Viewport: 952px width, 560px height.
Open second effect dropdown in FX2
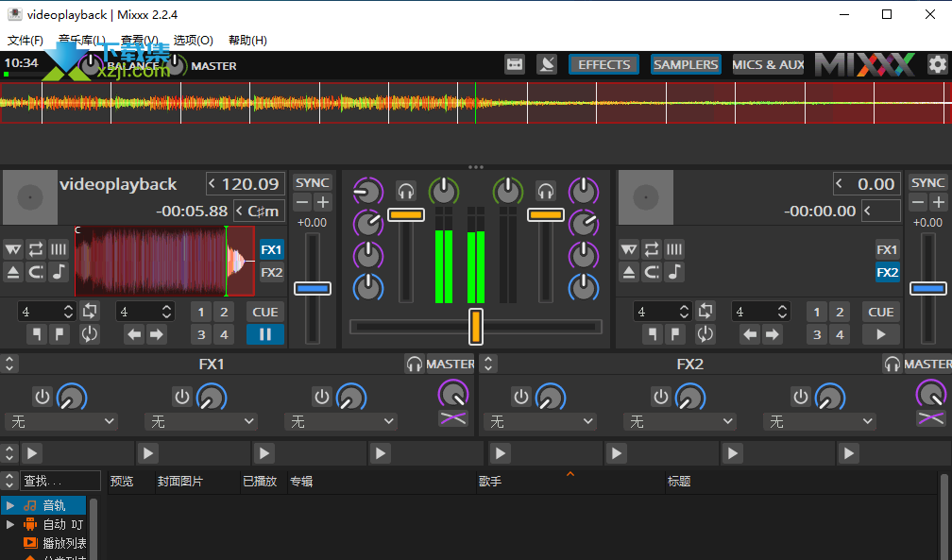[679, 421]
